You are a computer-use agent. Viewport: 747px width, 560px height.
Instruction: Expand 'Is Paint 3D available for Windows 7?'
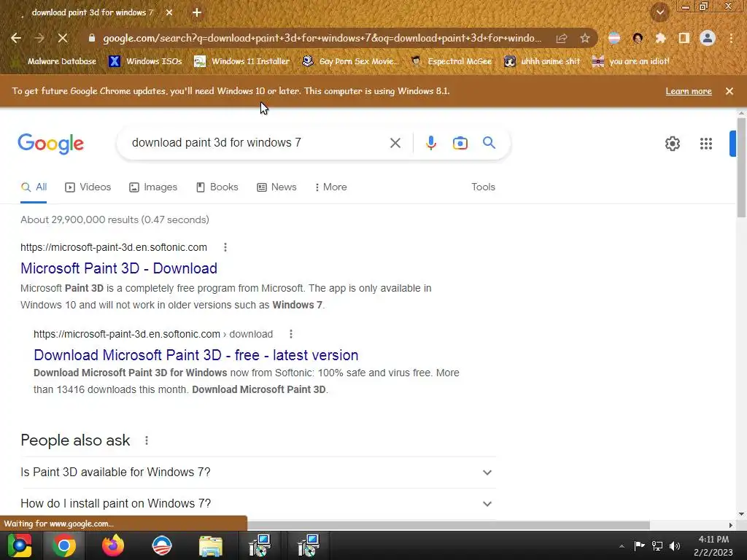pos(258,472)
